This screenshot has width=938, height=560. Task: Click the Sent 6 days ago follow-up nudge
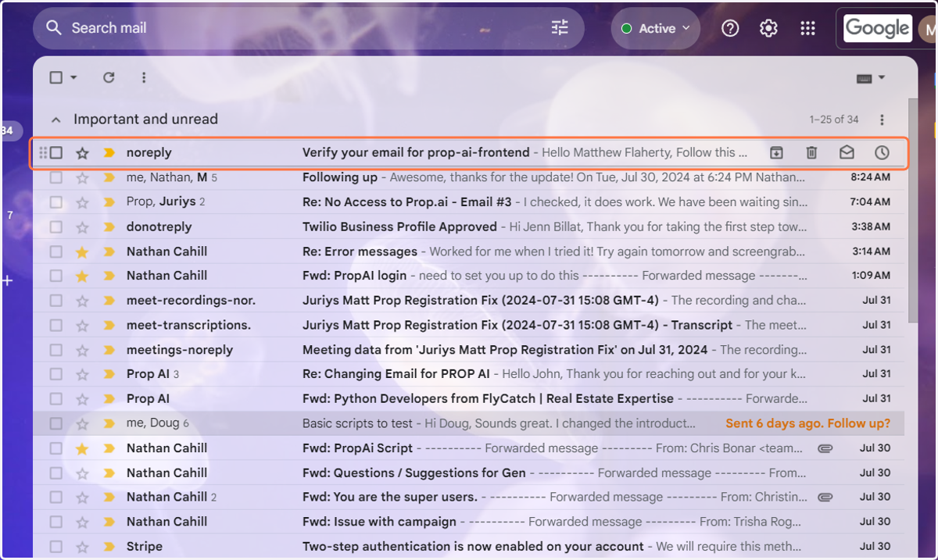(x=807, y=424)
